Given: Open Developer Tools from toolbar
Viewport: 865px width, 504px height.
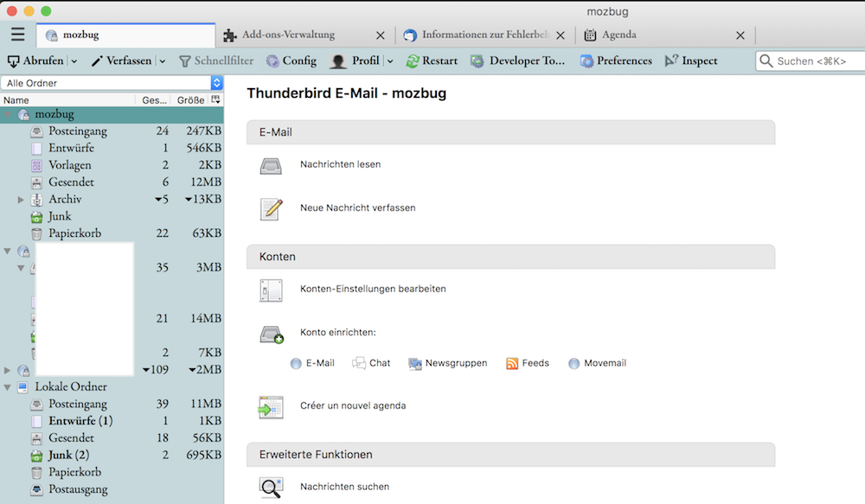Looking at the screenshot, I should click(x=517, y=61).
